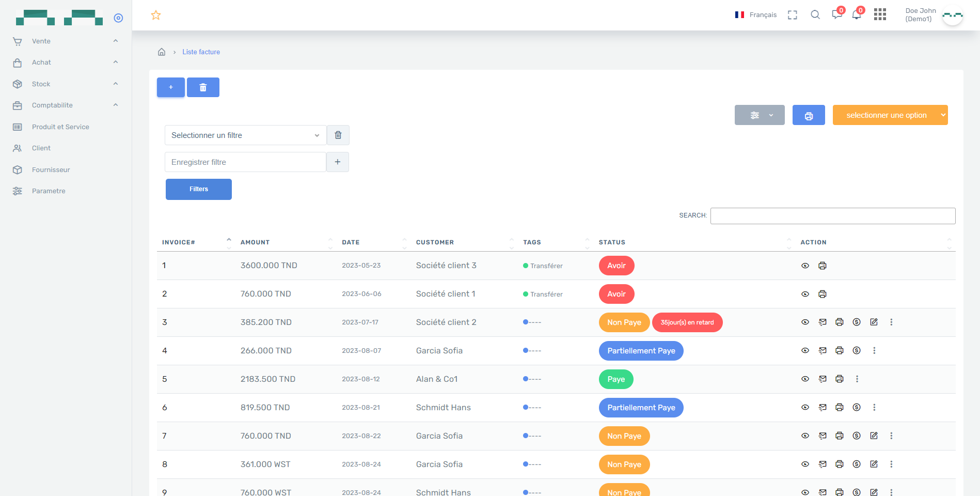
Task: Open more options for invoice 5
Action: pos(857,379)
